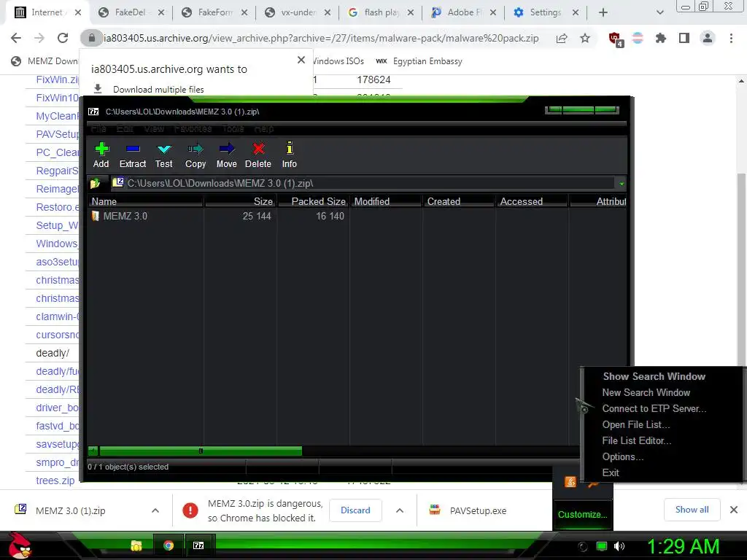Image resolution: width=747 pixels, height=560 pixels.
Task: Switch to the vx-under tab
Action: tap(298, 12)
